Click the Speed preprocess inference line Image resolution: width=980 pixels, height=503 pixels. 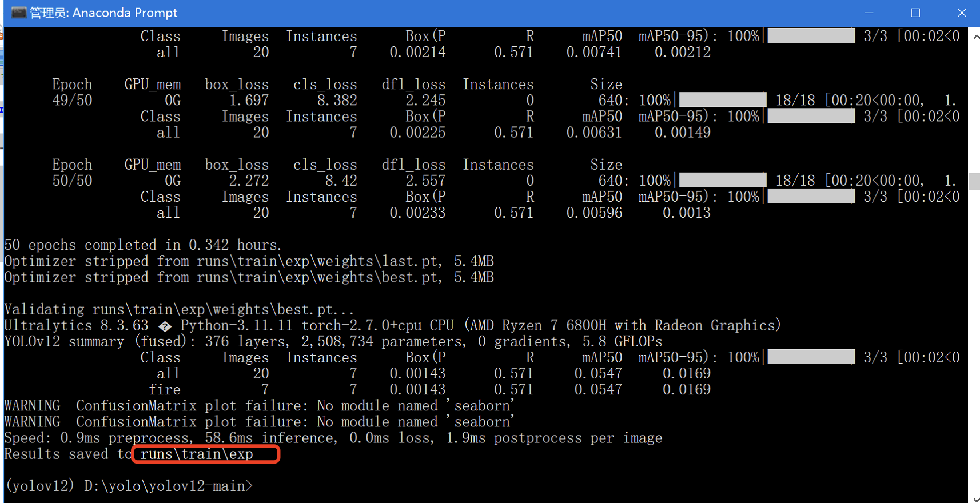tap(333, 438)
